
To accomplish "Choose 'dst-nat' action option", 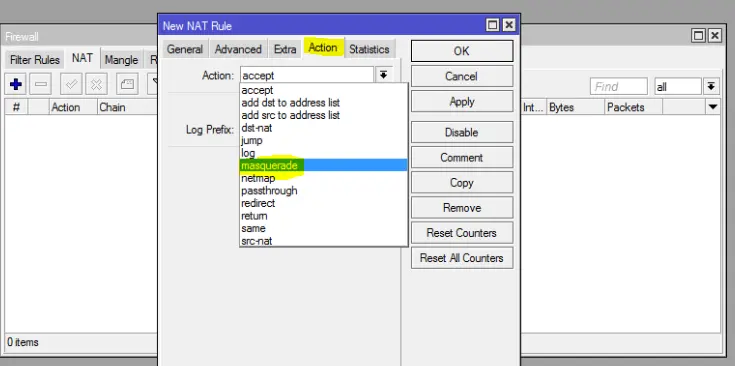I will pyautogui.click(x=323, y=127).
